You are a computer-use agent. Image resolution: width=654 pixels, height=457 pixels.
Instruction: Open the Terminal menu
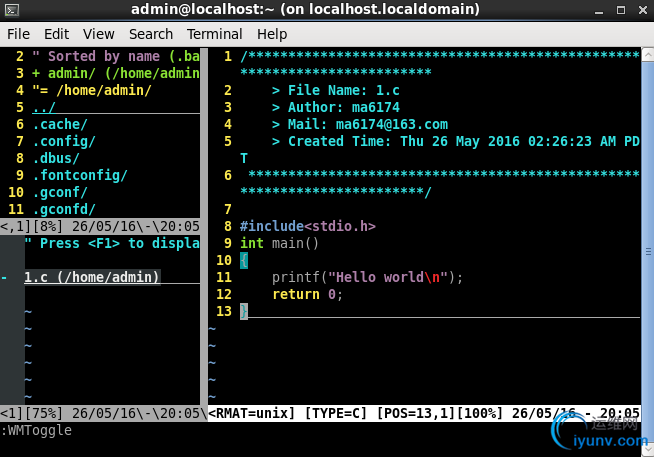click(x=214, y=34)
